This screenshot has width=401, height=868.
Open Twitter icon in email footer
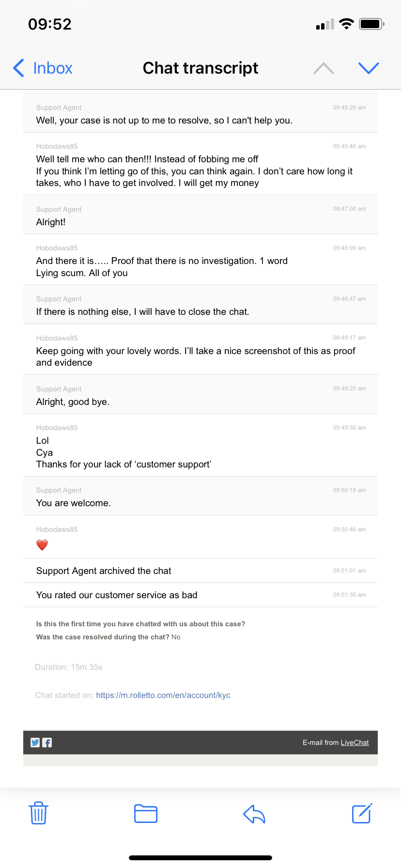pos(35,743)
